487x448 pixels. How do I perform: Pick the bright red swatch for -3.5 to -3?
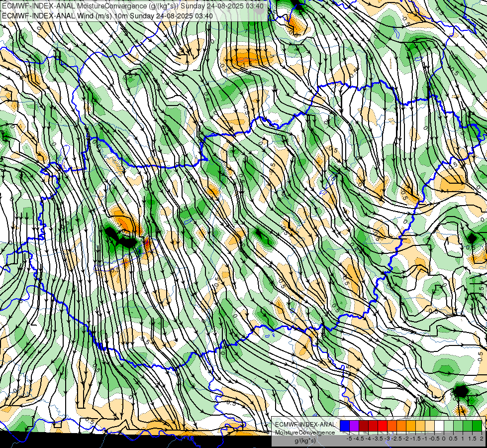[383, 426]
